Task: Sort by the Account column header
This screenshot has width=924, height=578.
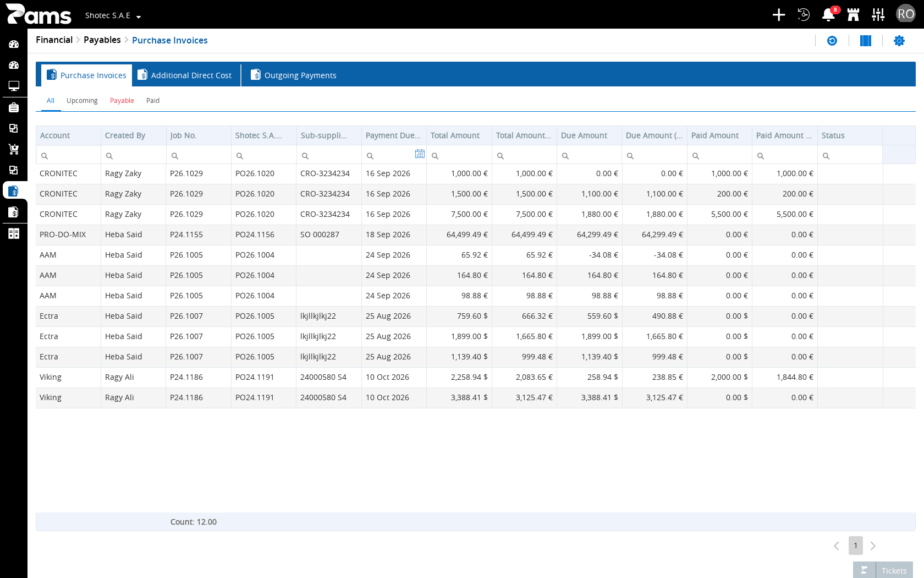Action: pos(68,135)
